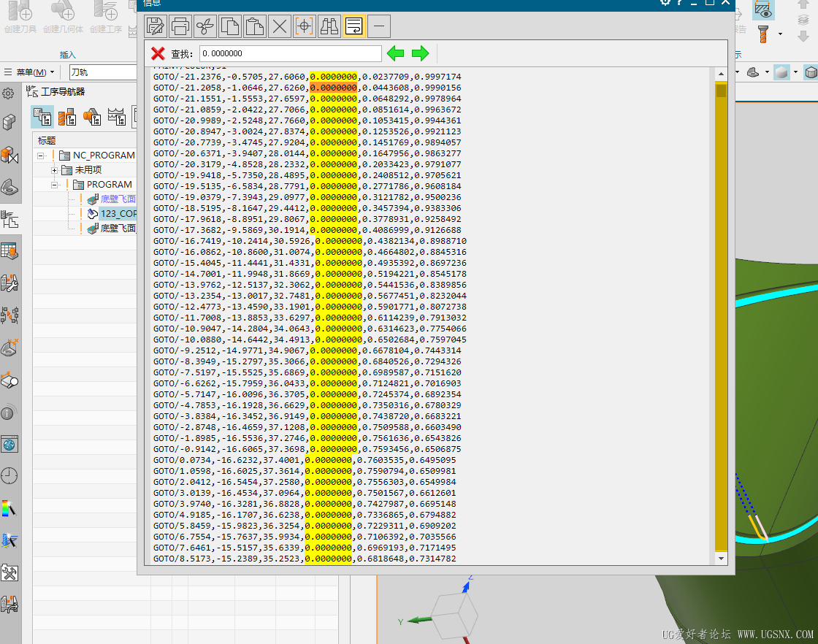
Task: Click the print icon in the info window
Action: 180,26
